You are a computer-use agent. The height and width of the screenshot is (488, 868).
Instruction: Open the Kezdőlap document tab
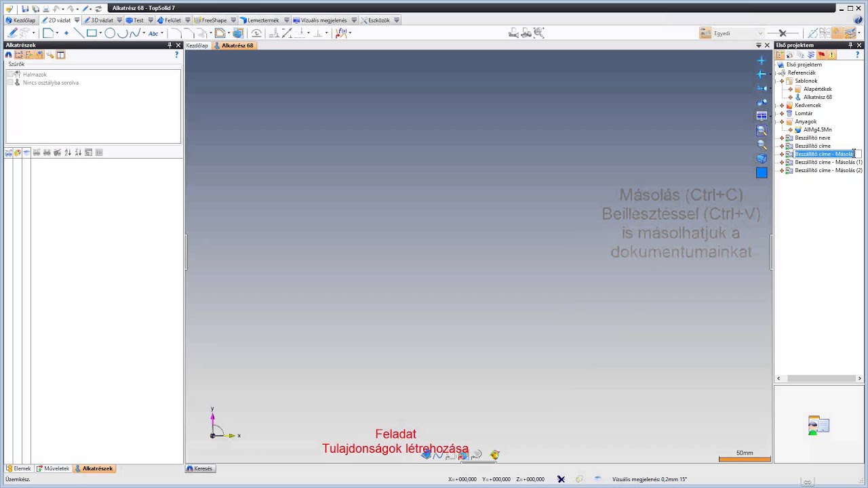coord(197,45)
